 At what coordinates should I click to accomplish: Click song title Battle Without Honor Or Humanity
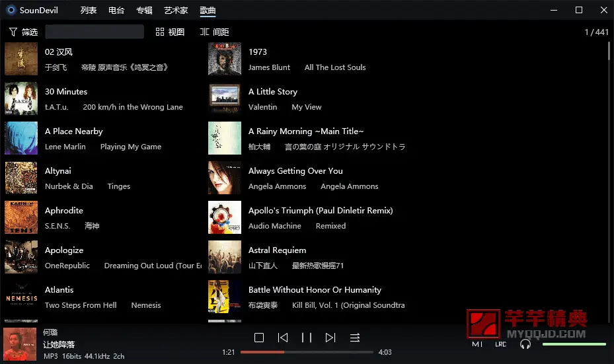(315, 289)
